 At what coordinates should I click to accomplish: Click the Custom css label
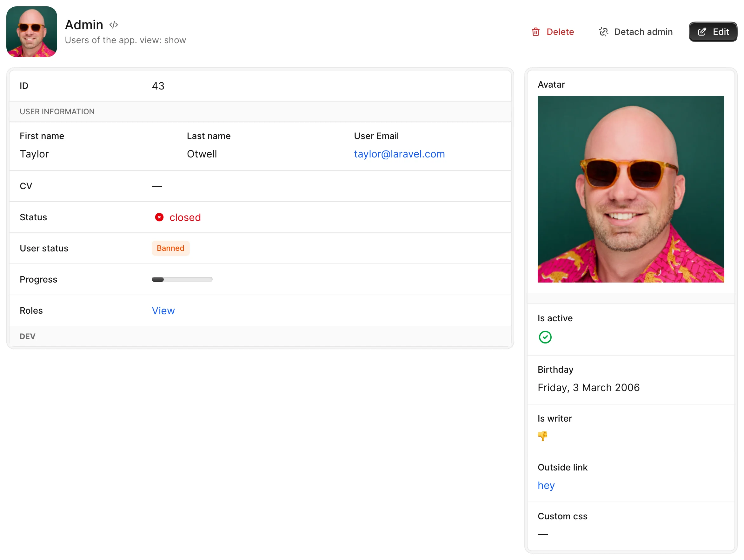pos(562,516)
